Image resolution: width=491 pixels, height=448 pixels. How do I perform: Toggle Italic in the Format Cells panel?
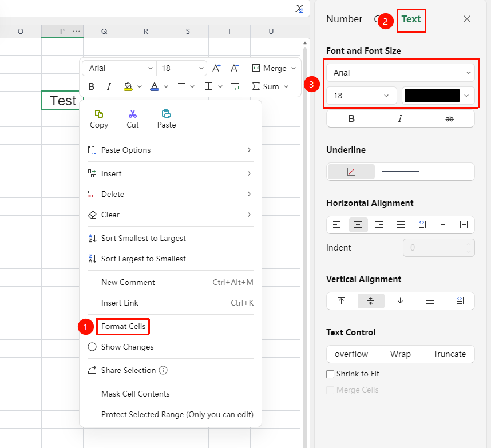tap(400, 118)
